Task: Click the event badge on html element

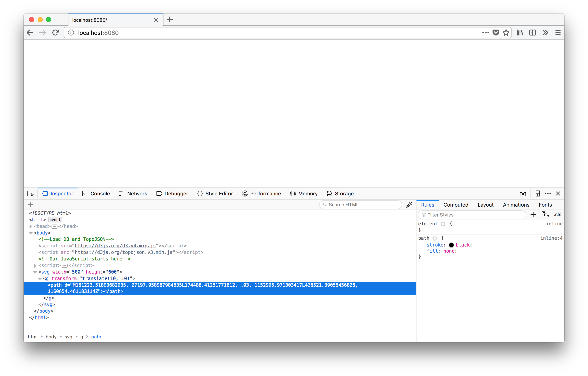Action: click(55, 219)
